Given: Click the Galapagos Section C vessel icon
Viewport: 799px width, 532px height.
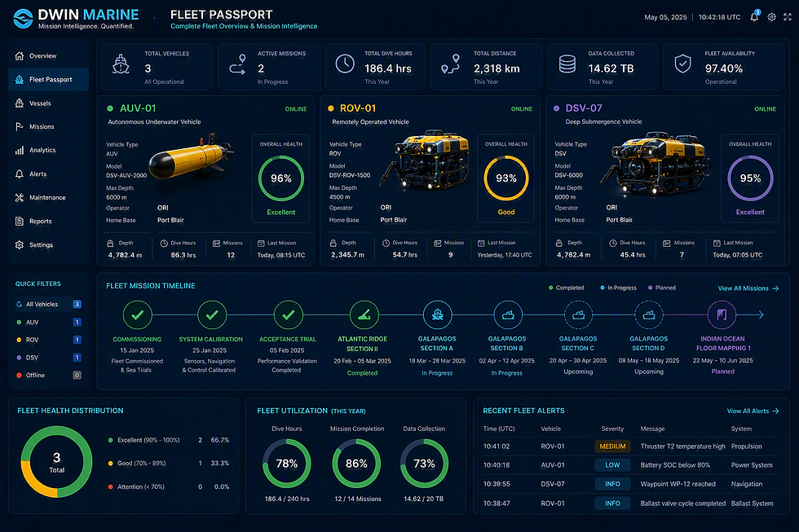Looking at the screenshot, I should pos(578,315).
